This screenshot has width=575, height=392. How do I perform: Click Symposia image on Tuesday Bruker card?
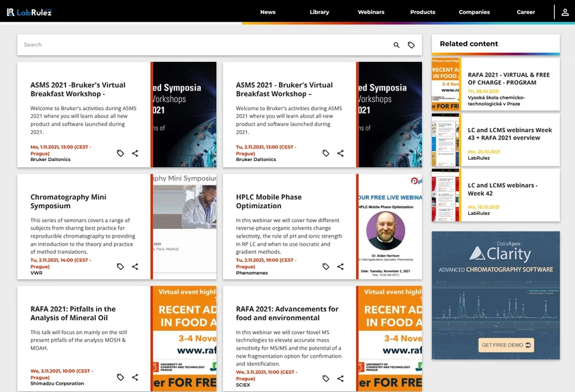390,114
